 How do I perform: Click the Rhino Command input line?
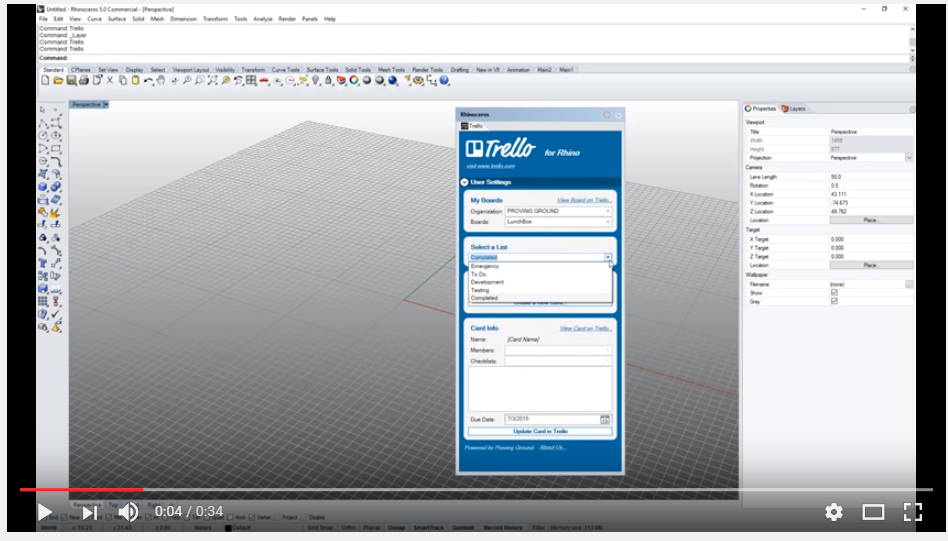[475, 58]
